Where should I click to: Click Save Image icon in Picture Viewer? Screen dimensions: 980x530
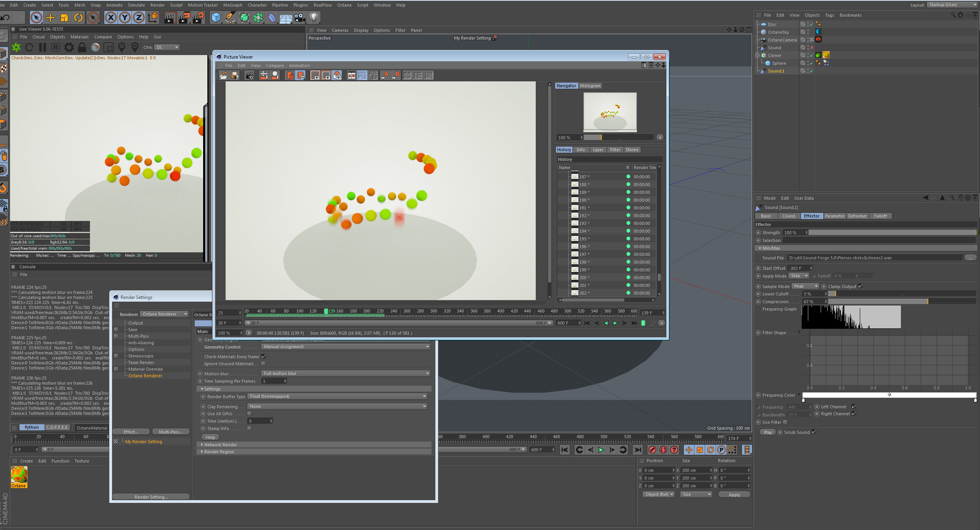click(x=235, y=76)
